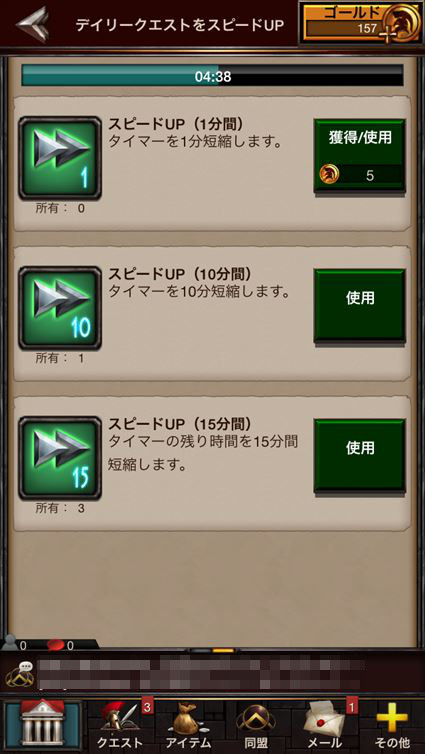
Task: Select the 10-minute speed-up item icon
Action: tap(60, 308)
